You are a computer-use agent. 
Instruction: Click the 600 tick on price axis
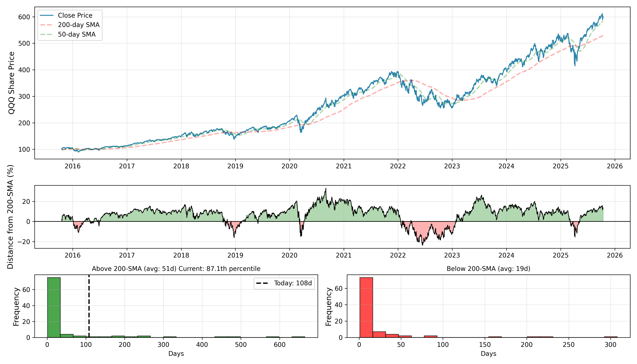coord(24,17)
